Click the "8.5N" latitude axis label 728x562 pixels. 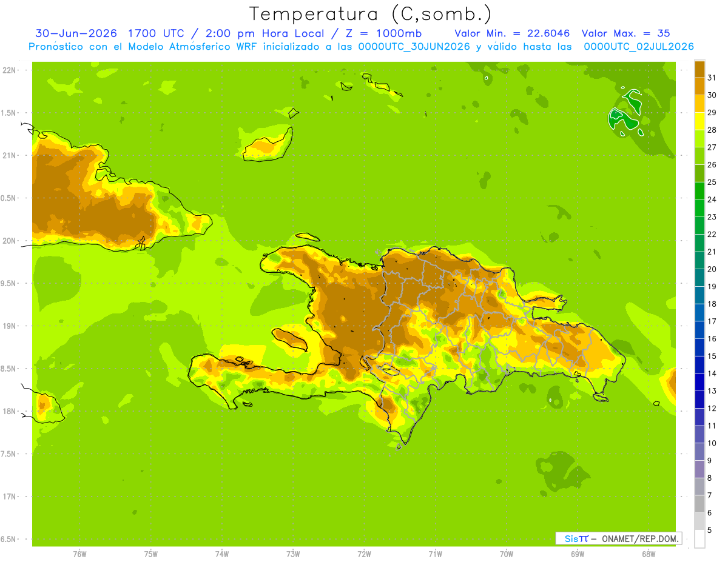tap(9, 369)
